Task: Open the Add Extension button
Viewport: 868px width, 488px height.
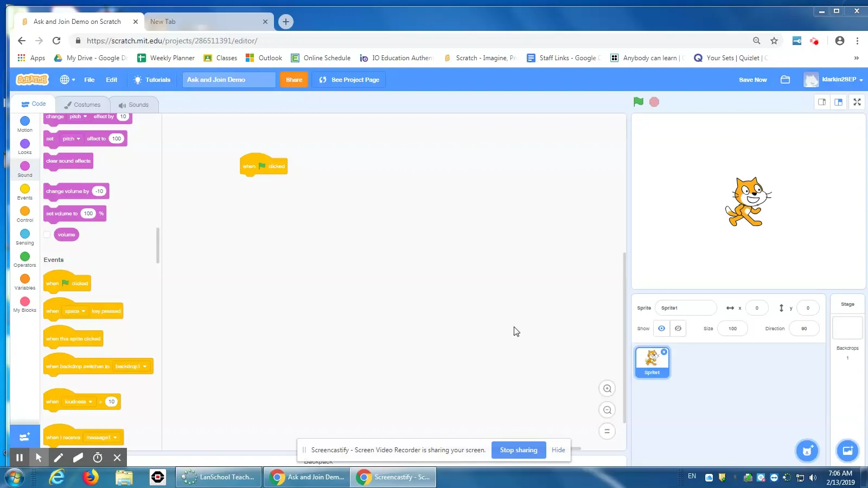Action: click(24, 437)
